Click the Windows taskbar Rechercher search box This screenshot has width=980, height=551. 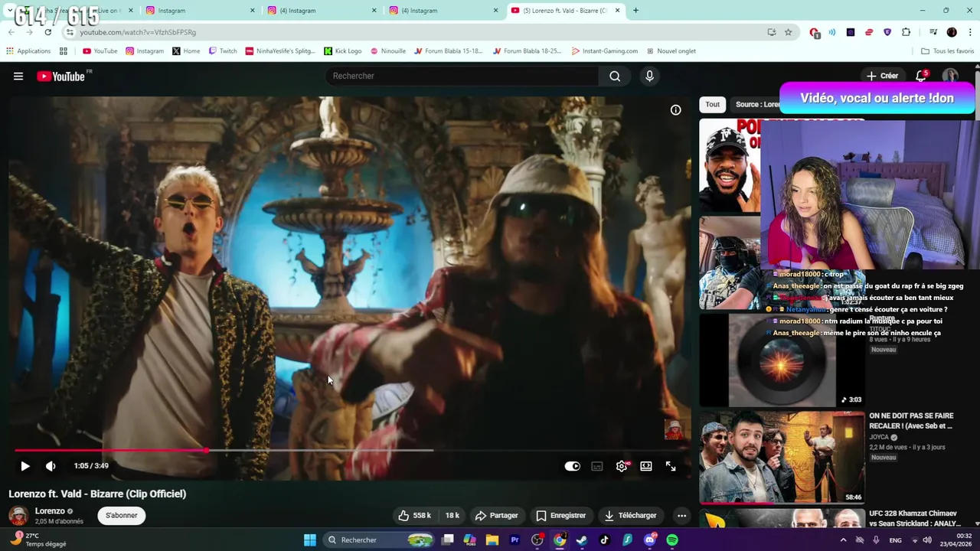click(x=379, y=540)
